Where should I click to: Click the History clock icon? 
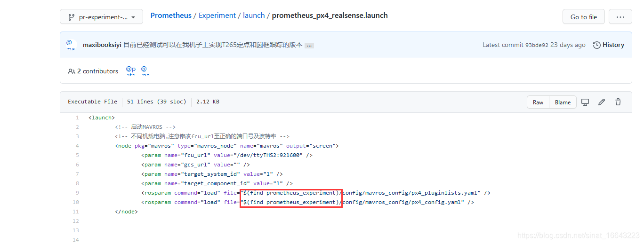[597, 45]
